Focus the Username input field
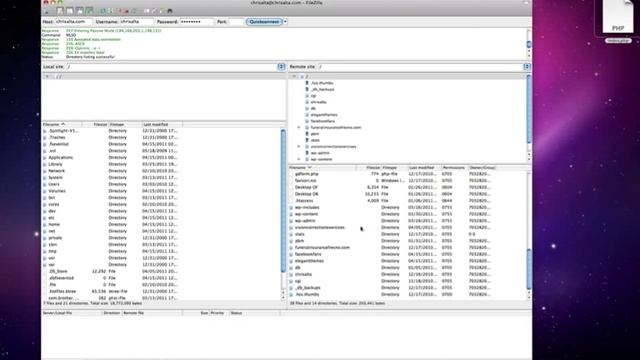Image resolution: width=640 pixels, height=360 pixels. pos(136,22)
